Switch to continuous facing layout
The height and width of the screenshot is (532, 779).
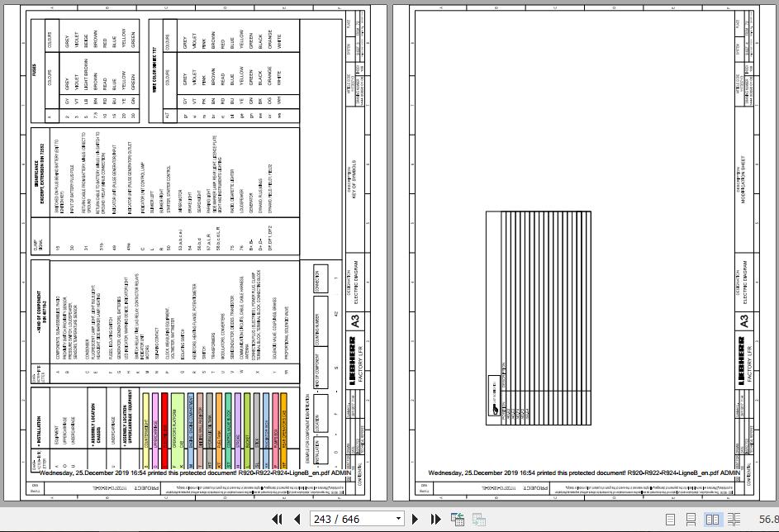pos(734,520)
